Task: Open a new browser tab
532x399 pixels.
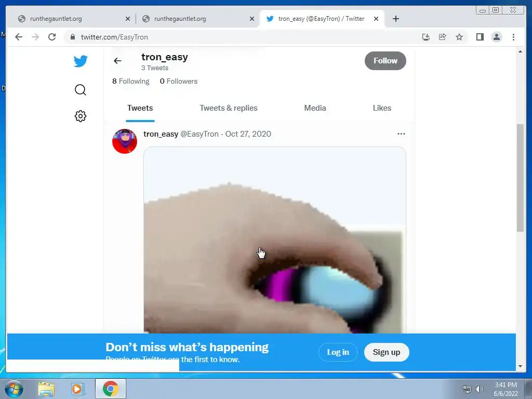Action: (395, 19)
